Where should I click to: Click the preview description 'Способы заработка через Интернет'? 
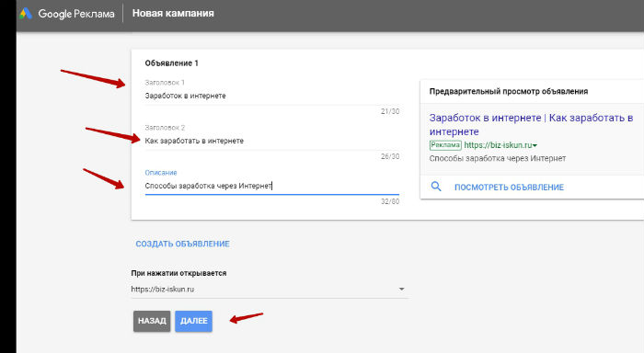coord(498,158)
